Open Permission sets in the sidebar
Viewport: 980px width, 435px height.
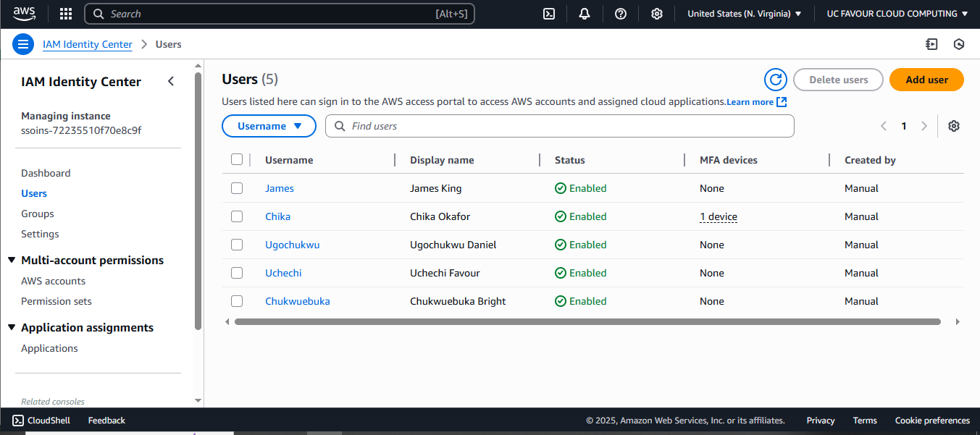click(x=56, y=301)
